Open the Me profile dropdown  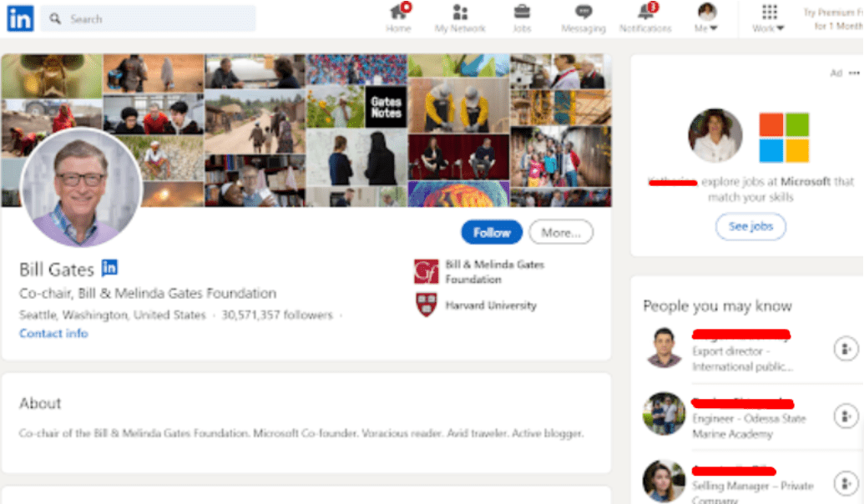point(705,17)
